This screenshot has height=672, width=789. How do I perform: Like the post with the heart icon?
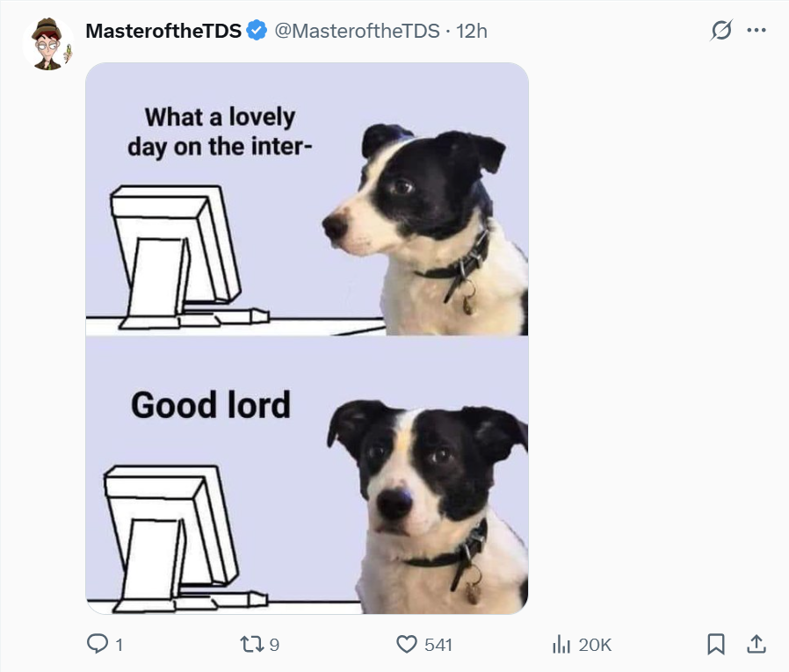coord(407,645)
